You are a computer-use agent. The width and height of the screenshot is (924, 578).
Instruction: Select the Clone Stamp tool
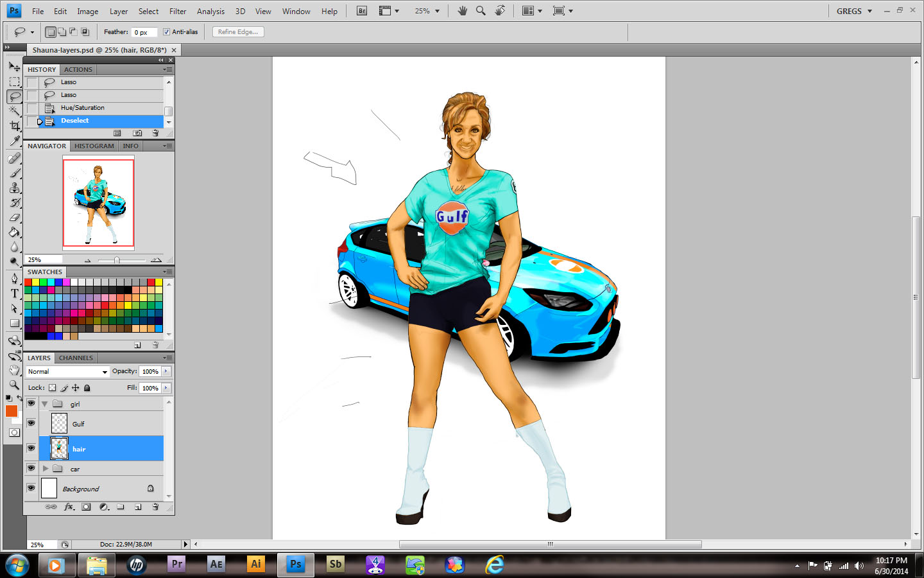14,188
